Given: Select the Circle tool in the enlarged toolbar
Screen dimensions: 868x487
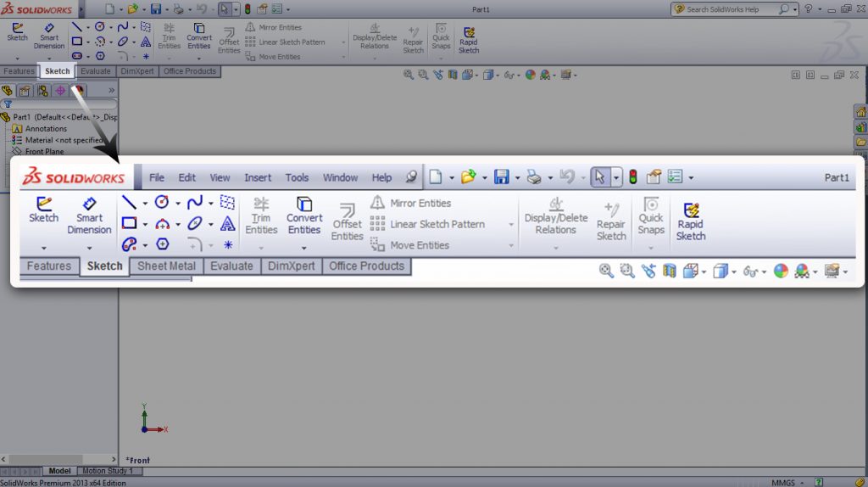Looking at the screenshot, I should (x=162, y=202).
